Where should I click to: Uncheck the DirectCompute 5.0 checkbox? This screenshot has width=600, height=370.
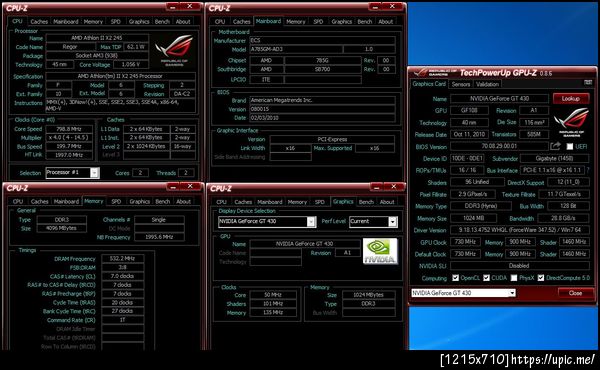(541, 278)
